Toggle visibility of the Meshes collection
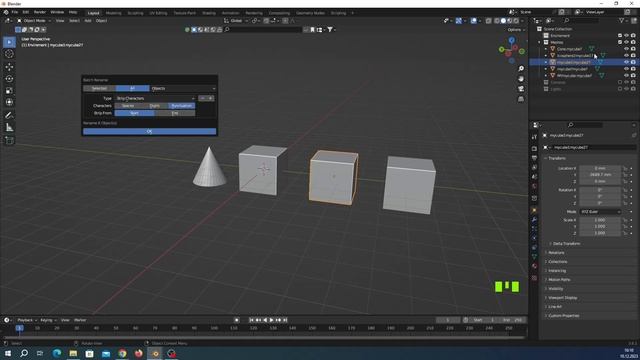The height and width of the screenshot is (360, 640). click(x=626, y=42)
